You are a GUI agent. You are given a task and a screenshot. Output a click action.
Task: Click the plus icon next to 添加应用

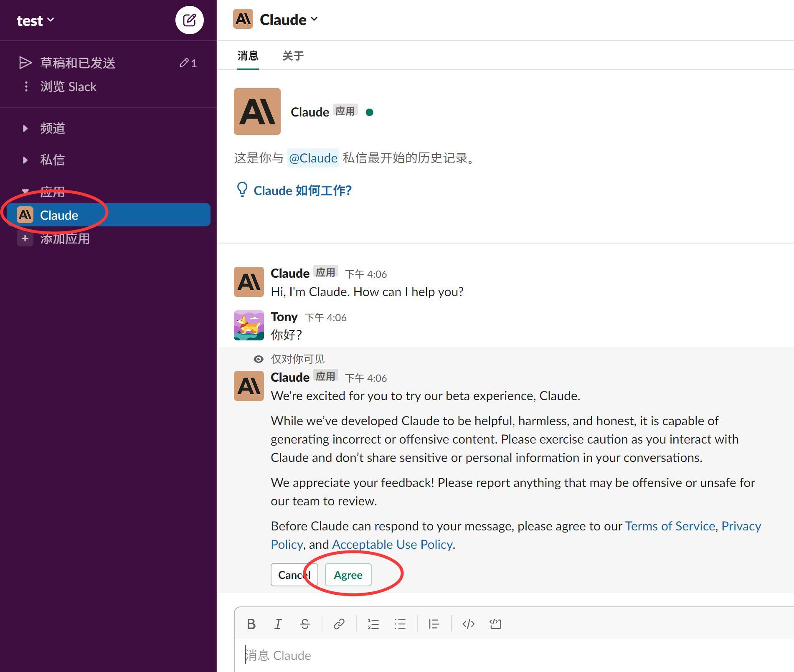25,238
